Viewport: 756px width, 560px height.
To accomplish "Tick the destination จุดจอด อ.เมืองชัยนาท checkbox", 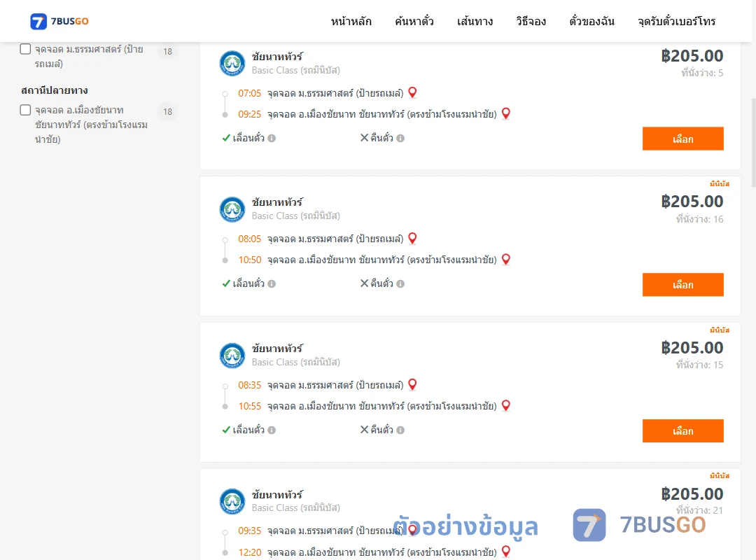I will pos(26,110).
